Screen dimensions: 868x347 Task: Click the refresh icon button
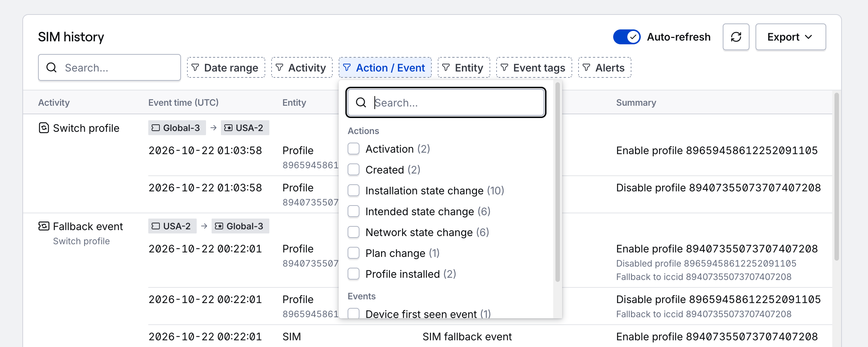736,37
